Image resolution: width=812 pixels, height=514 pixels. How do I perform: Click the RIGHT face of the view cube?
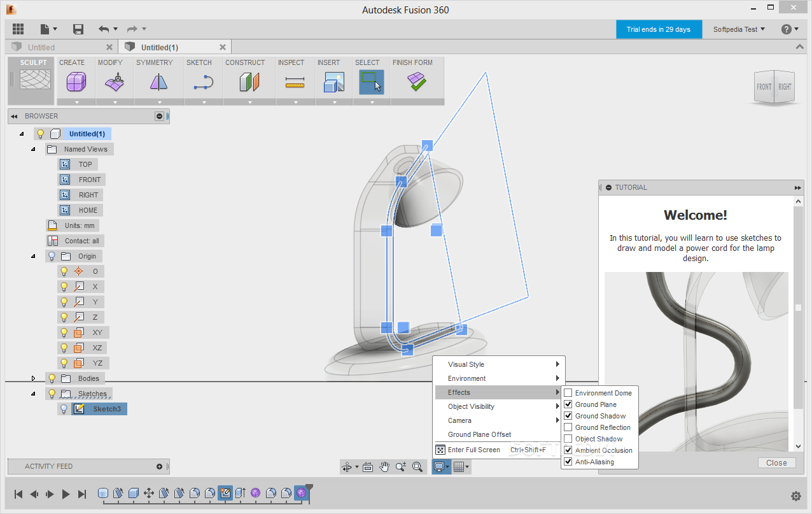click(785, 87)
